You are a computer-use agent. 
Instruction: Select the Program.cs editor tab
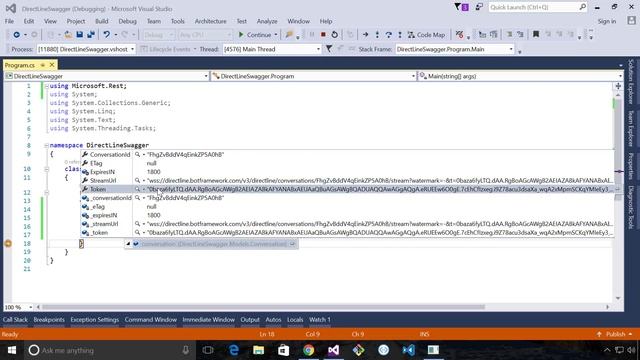20,65
